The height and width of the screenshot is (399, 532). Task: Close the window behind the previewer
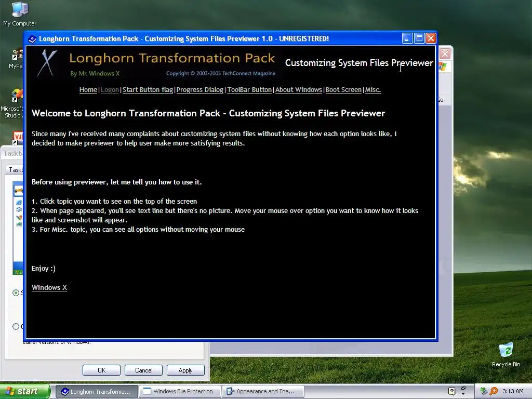coord(445,54)
